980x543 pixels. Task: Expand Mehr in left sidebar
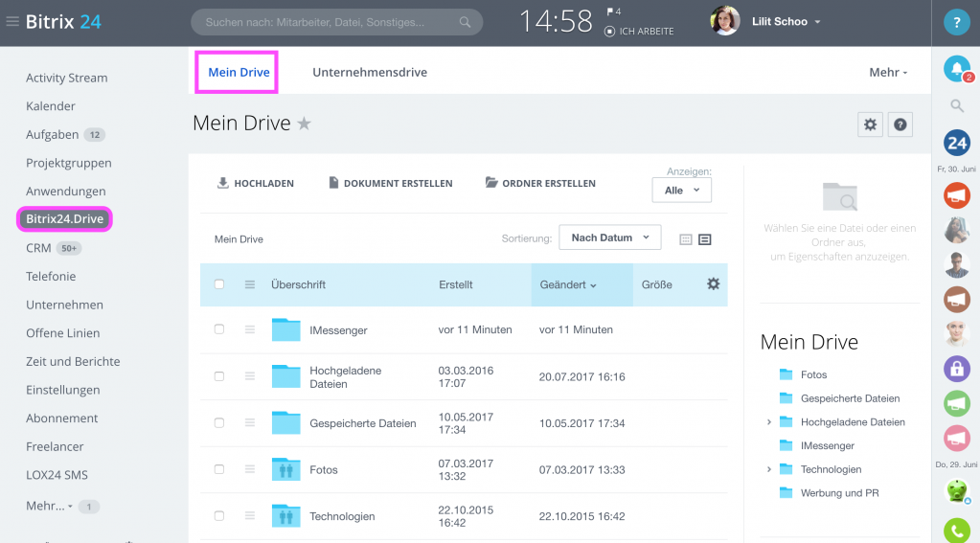pos(50,507)
